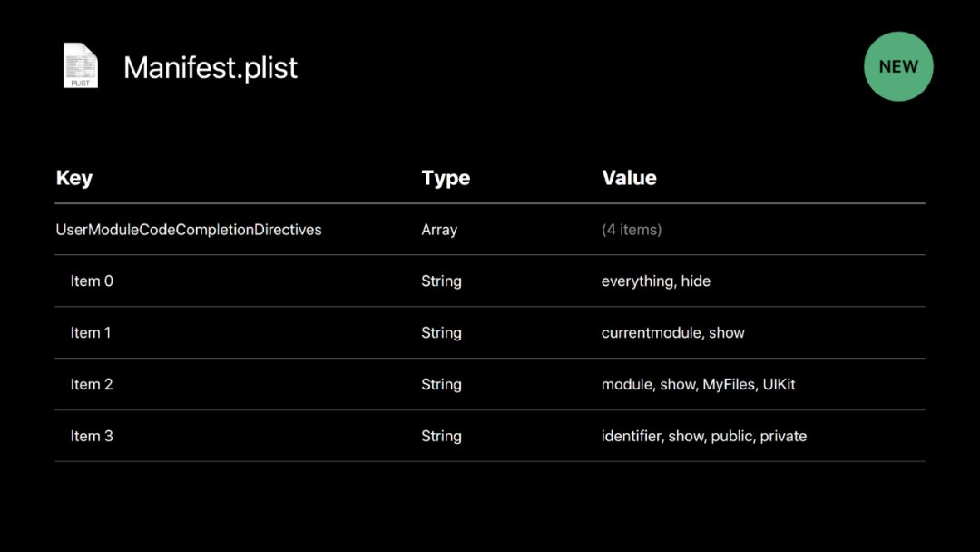This screenshot has height=552, width=980.
Task: Click the (4 items) value
Action: pos(632,230)
